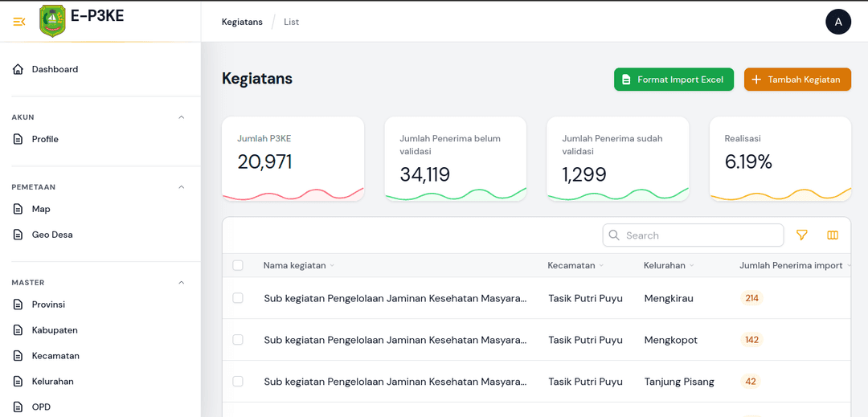Collapse the MASTER sidebar section
Viewport: 868px width, 417px height.
coord(181,283)
